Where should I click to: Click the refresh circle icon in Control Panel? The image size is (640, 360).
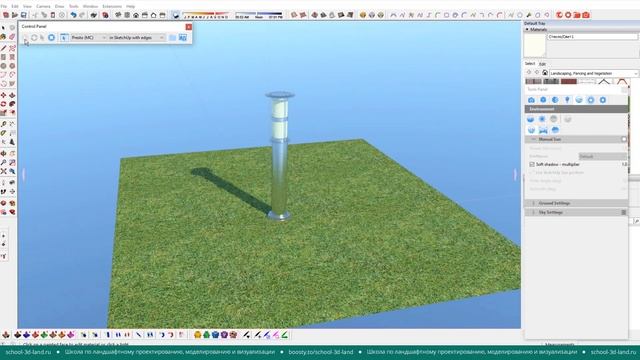[34, 38]
